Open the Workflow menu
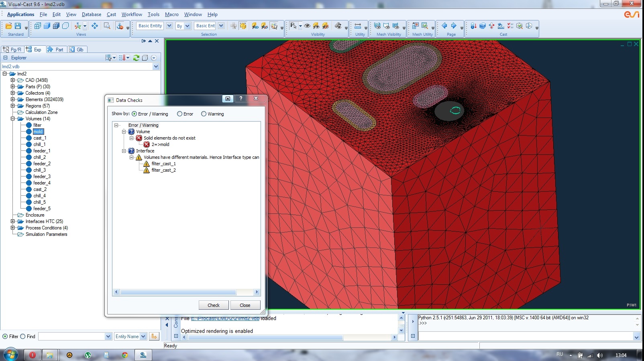 point(132,14)
